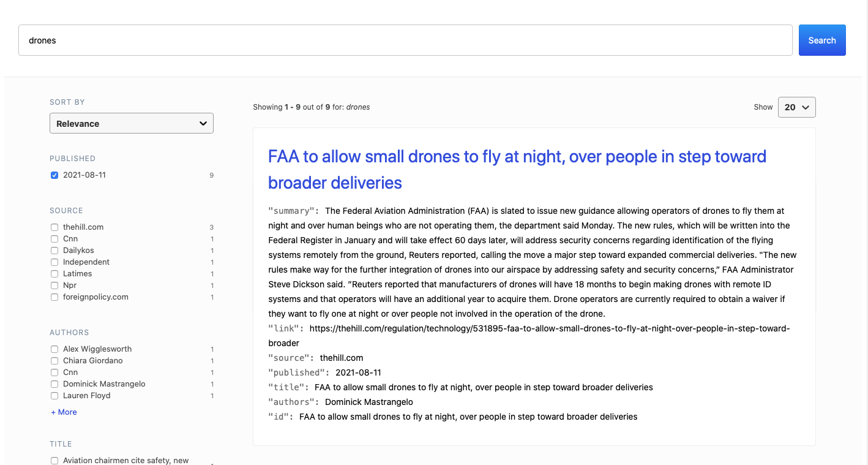Enable the Chiara Giordano author filter

pos(54,360)
